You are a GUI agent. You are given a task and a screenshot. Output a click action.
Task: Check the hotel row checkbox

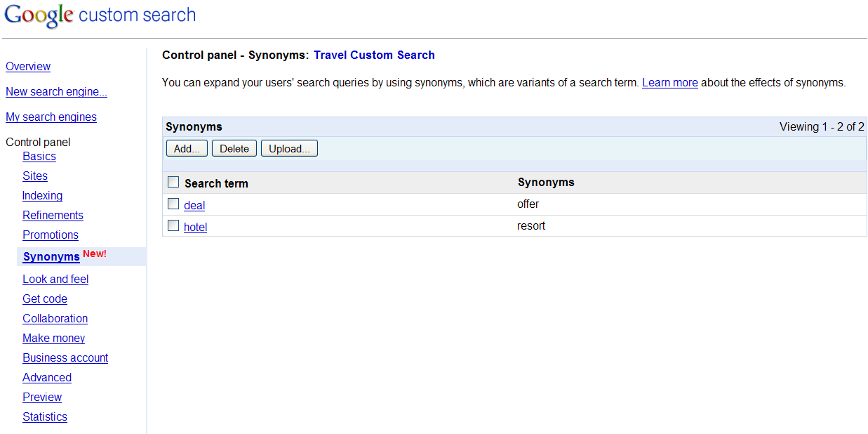173,225
